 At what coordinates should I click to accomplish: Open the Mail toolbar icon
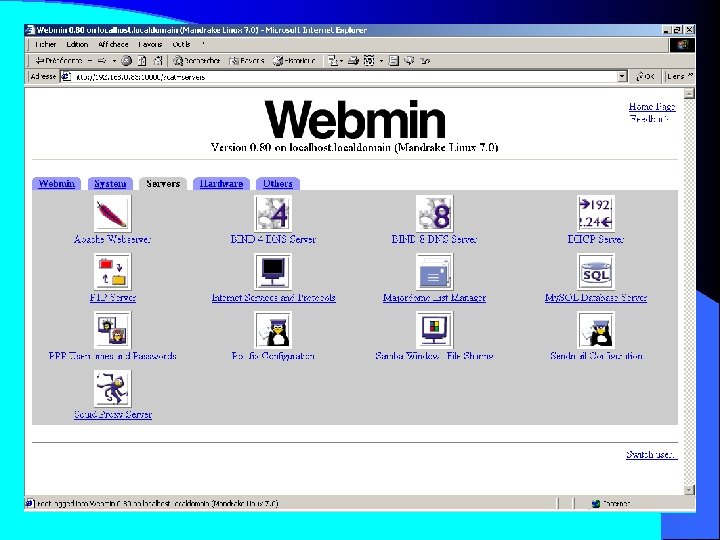332,61
